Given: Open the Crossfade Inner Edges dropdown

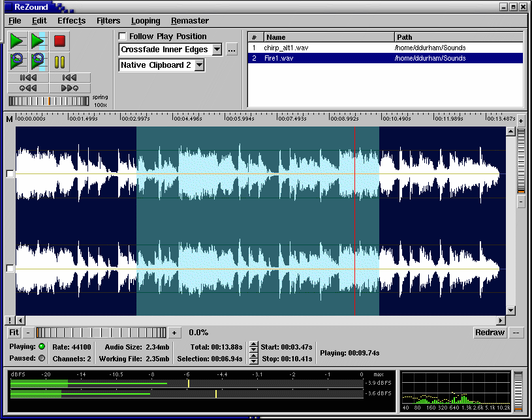Looking at the screenshot, I should point(217,50).
